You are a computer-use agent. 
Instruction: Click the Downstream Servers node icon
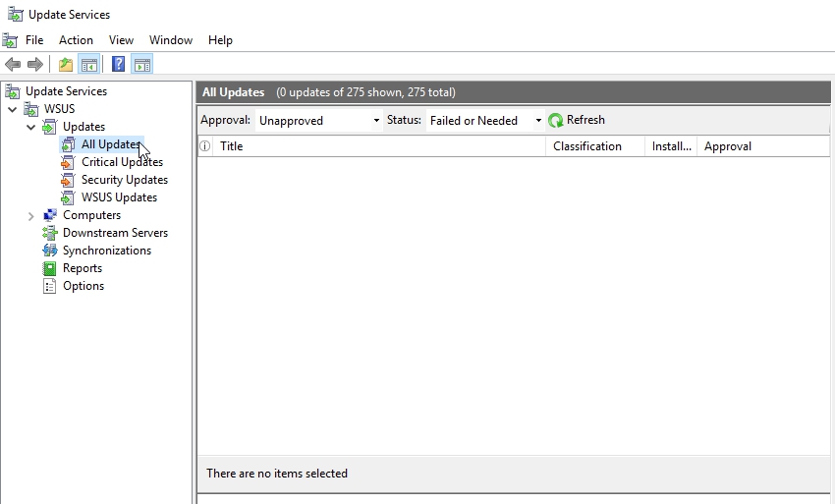[x=49, y=233]
